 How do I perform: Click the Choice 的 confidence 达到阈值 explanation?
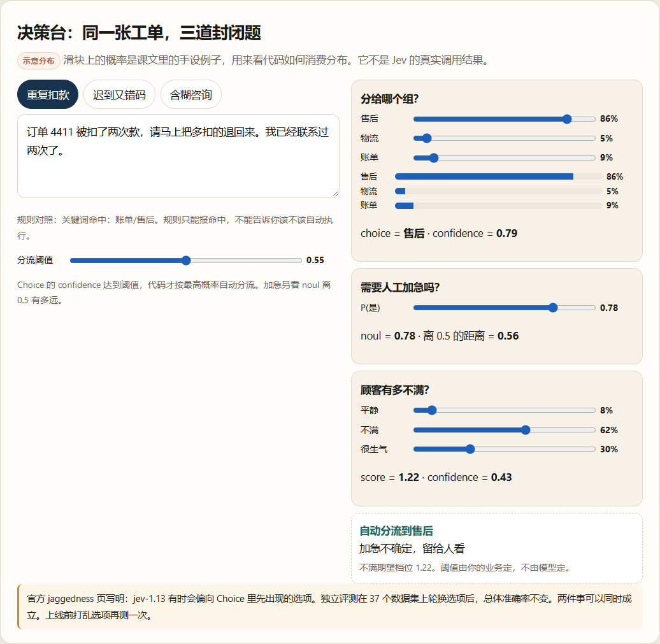175,292
